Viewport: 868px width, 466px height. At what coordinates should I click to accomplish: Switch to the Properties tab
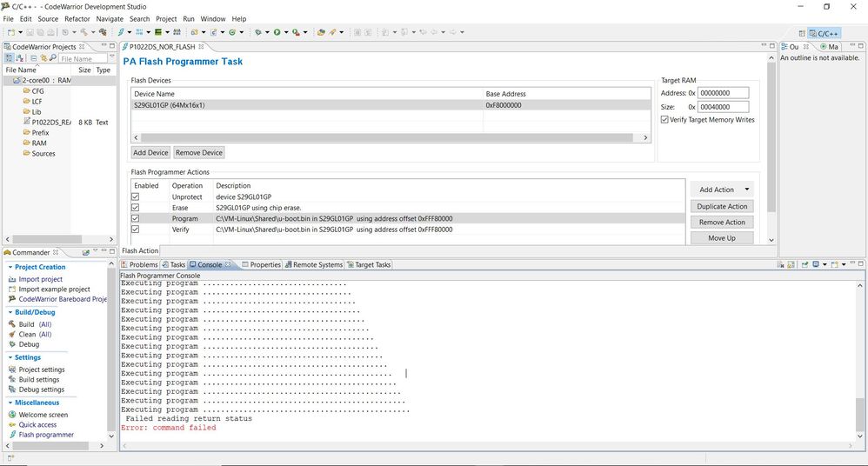261,264
